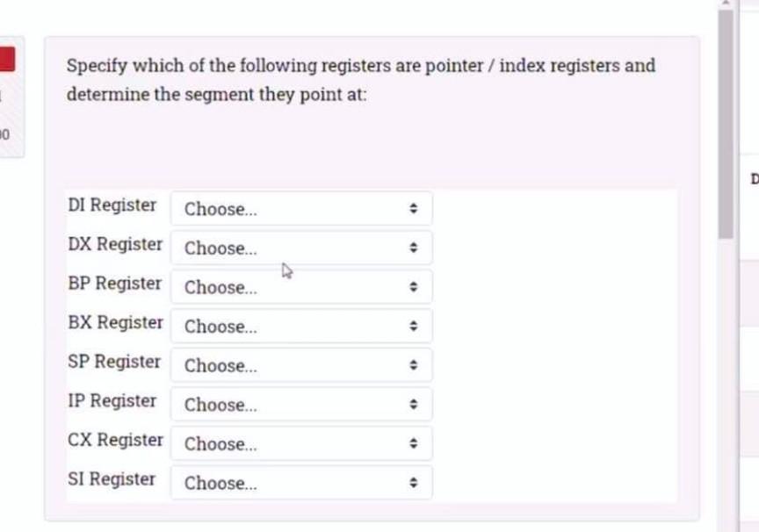Click the stepper arrows on BP Register selector
Viewport: 759px width, 532px height.
click(414, 287)
